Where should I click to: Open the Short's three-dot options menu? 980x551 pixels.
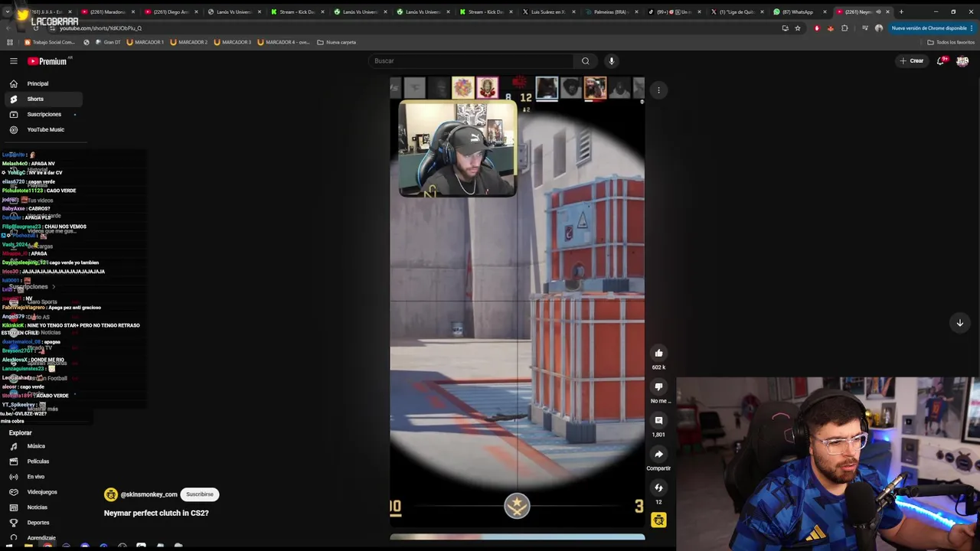point(658,90)
